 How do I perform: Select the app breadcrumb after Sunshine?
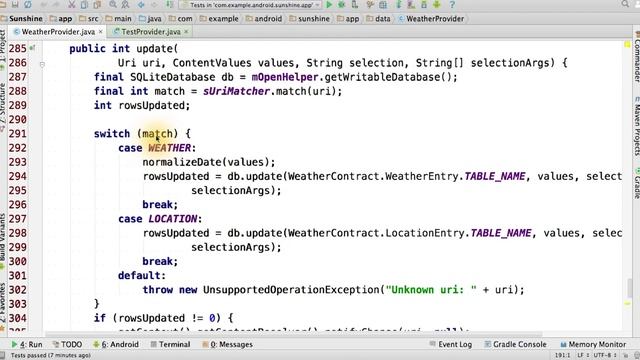[x=61, y=19]
